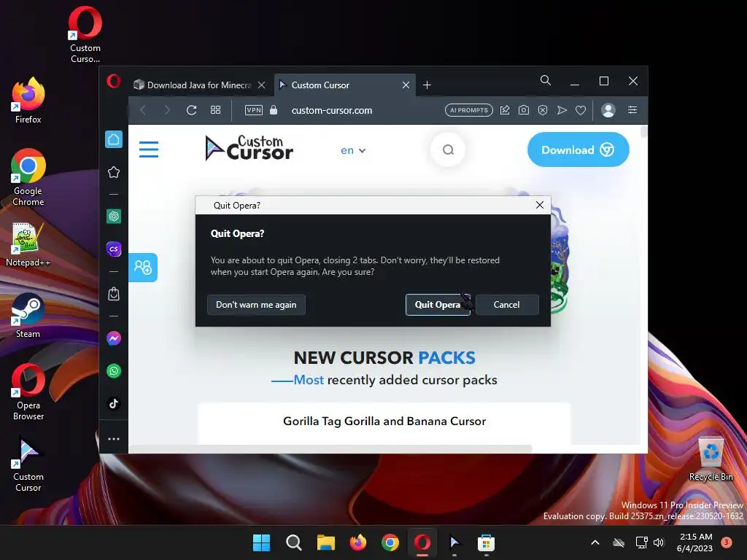Image resolution: width=747 pixels, height=560 pixels.
Task: Open Gorilla Tag Gorilla and Banana Cursor pack
Action: [384, 421]
